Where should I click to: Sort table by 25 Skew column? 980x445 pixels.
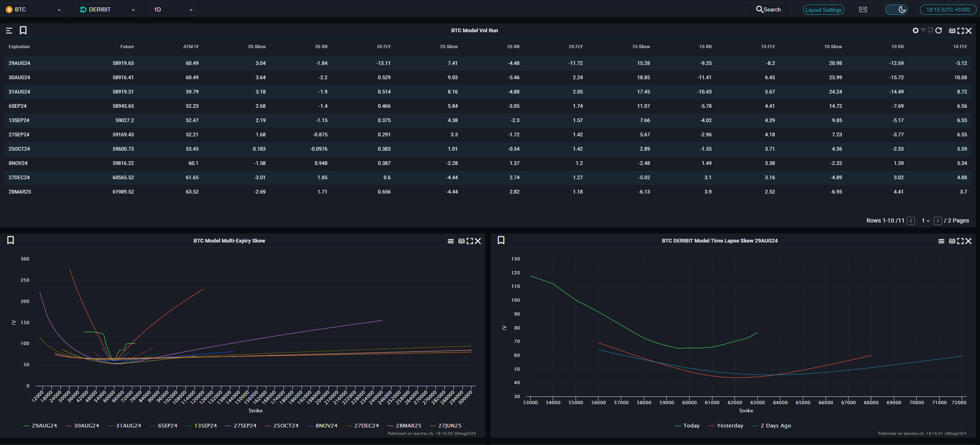point(449,47)
